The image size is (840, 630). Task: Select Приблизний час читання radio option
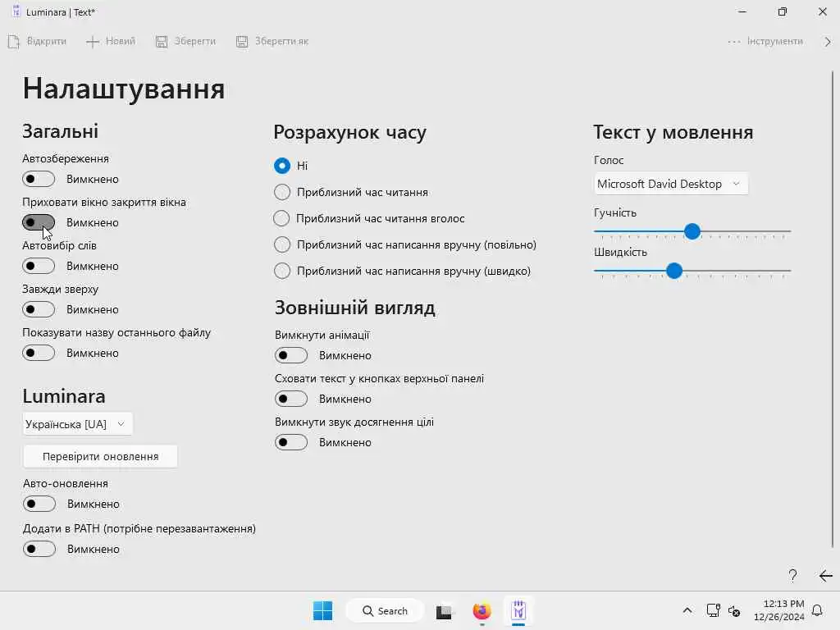[x=282, y=192]
